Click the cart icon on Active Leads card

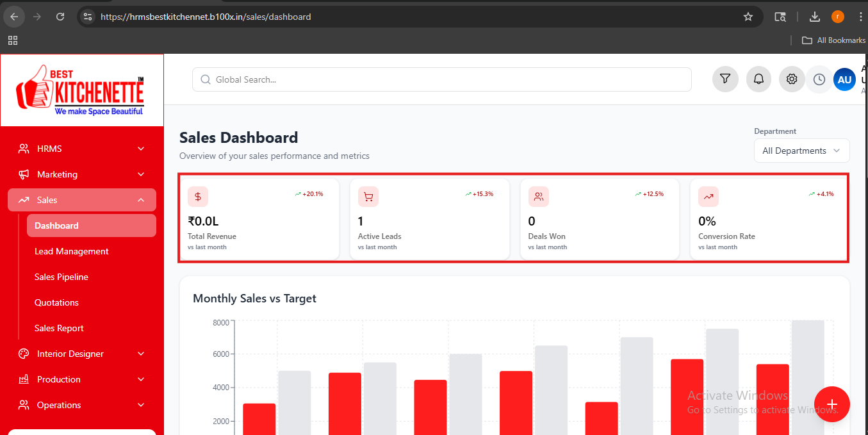[368, 197]
